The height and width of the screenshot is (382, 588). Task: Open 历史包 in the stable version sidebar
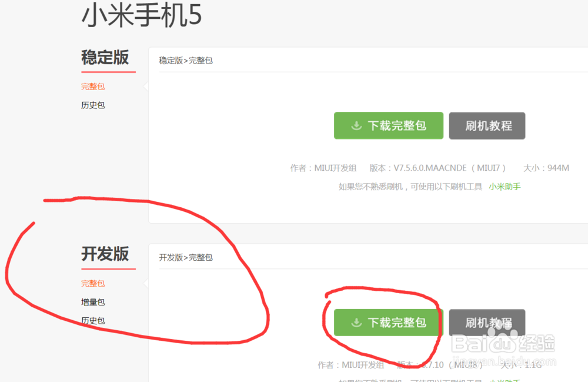click(92, 105)
